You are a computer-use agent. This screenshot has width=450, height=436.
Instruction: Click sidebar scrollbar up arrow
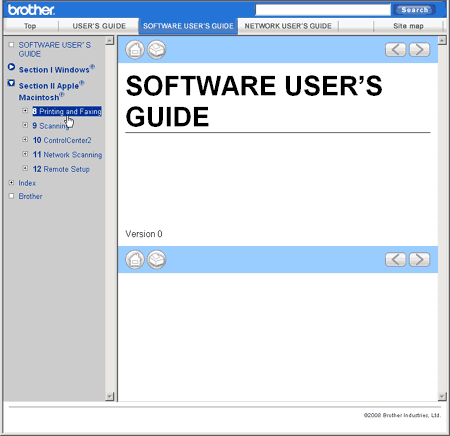pos(109,41)
